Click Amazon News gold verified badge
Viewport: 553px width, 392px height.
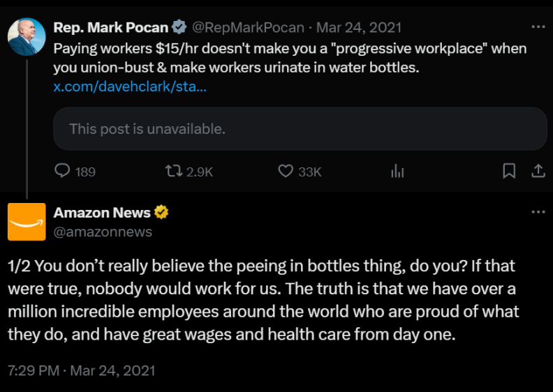pyautogui.click(x=161, y=213)
